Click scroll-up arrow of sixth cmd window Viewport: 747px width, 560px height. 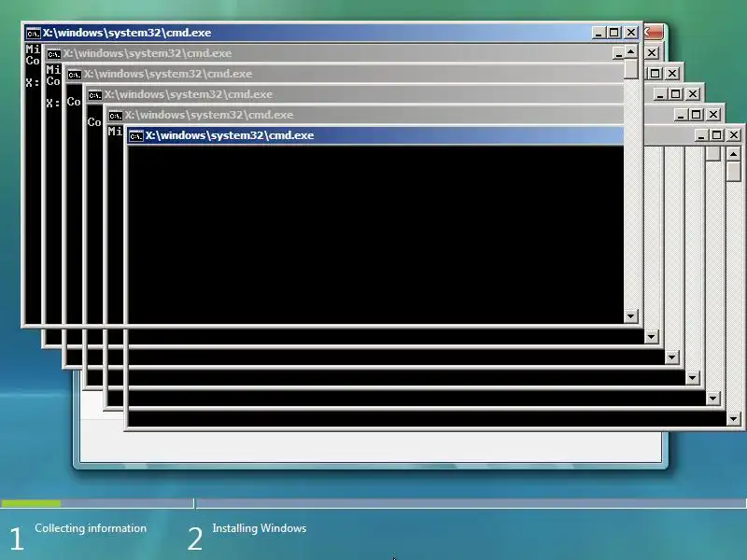click(x=733, y=154)
